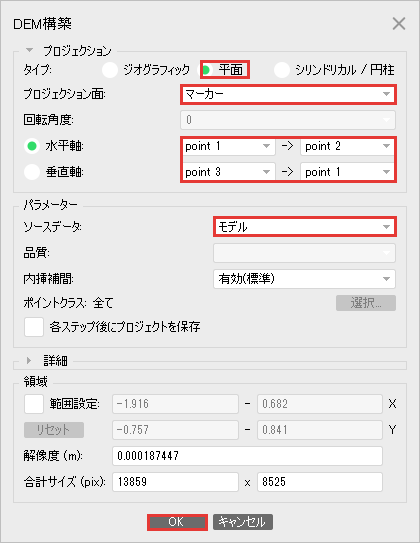Toggle 各ステップ後にプロジェクトを保存 checkbox

pyautogui.click(x=34, y=327)
